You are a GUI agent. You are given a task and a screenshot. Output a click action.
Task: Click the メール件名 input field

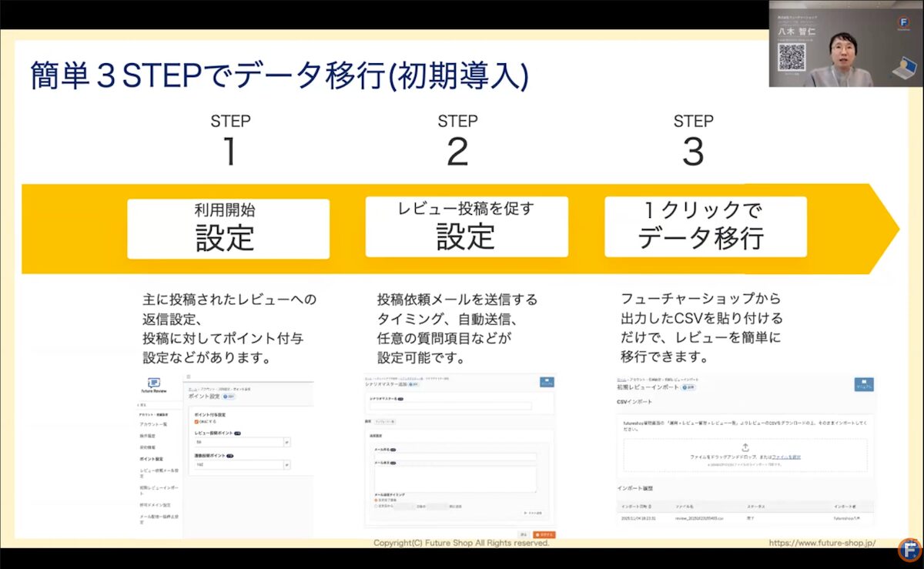coord(454,457)
